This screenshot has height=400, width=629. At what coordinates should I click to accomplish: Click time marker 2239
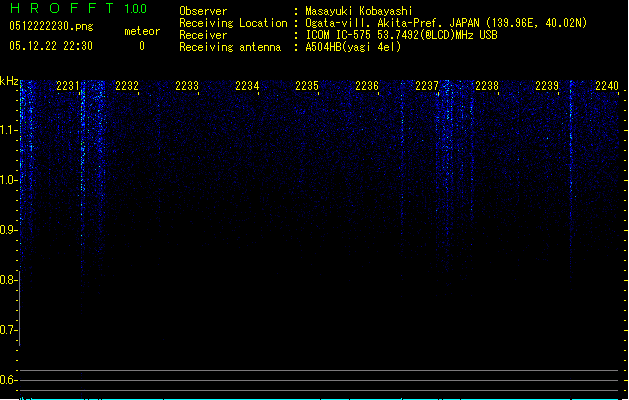click(x=547, y=86)
